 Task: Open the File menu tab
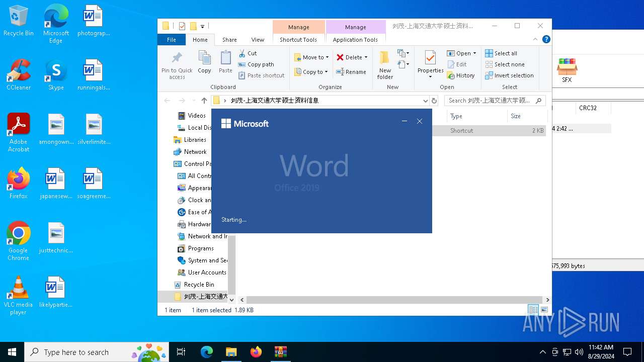coord(172,40)
